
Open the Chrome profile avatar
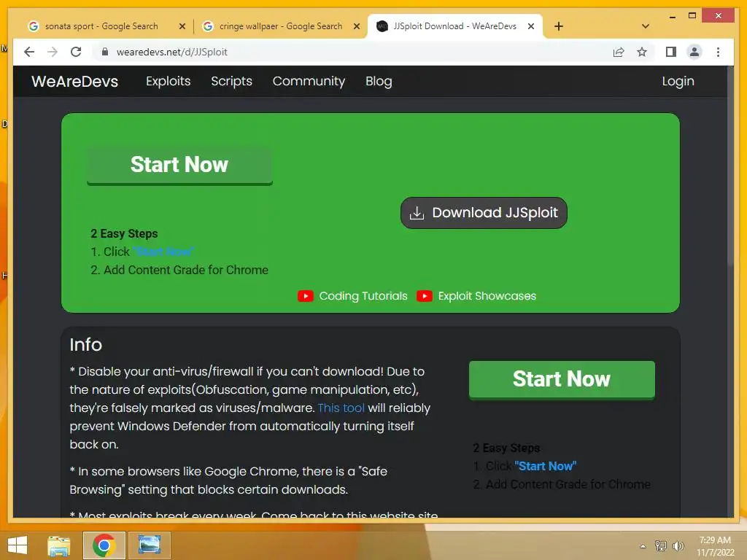click(x=694, y=52)
